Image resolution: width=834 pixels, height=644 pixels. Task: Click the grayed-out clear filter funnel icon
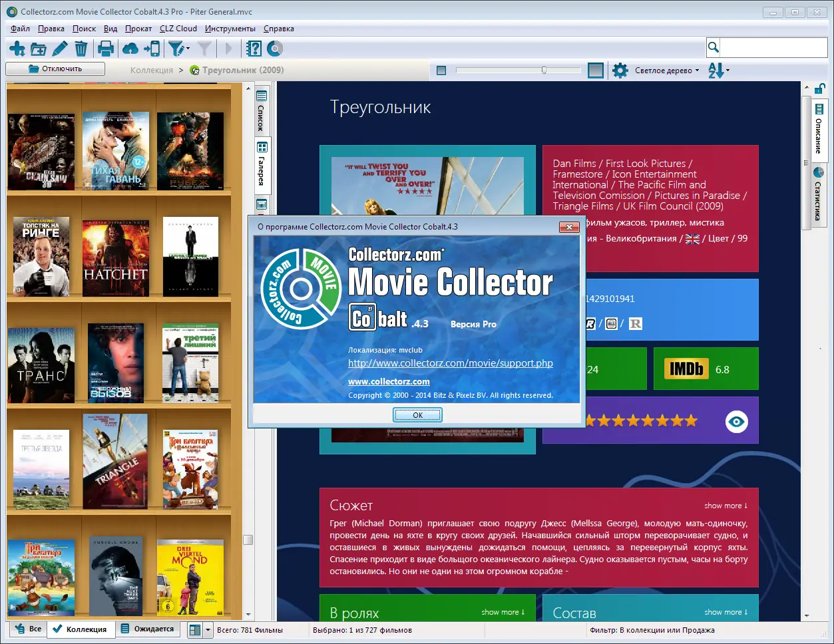point(205,49)
